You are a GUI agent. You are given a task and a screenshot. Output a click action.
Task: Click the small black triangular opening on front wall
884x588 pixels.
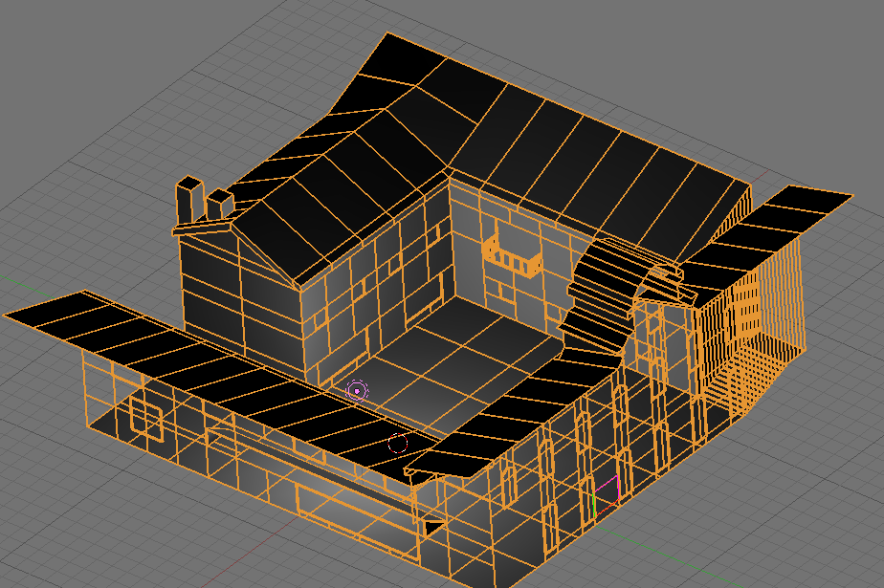pyautogui.click(x=432, y=525)
